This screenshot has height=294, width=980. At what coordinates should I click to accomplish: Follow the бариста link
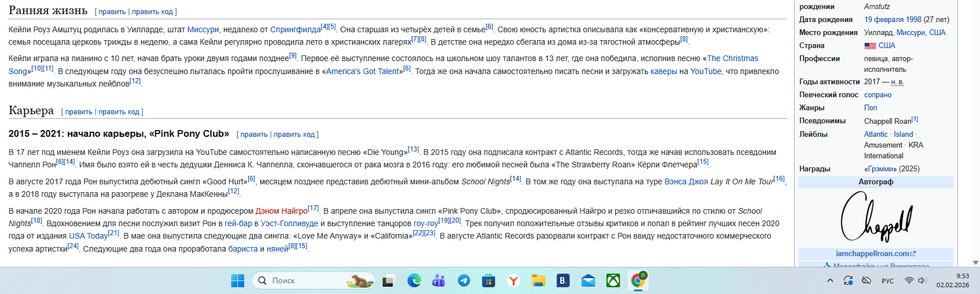[243, 249]
